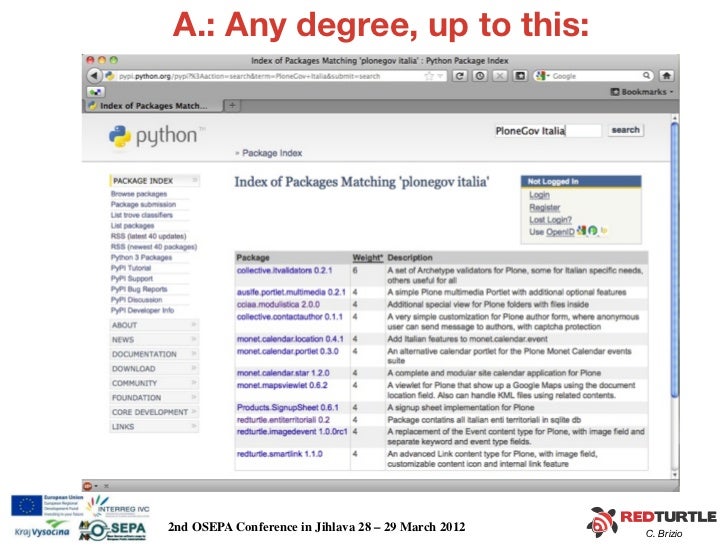
Task: Click the add-on icon in status bar
Action: coord(87,486)
